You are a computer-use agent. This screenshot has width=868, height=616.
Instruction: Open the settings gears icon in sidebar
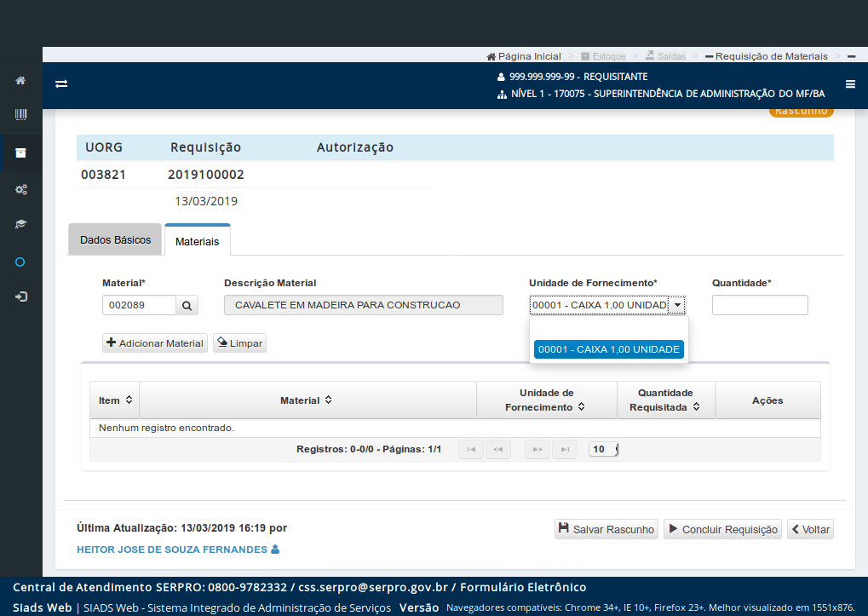[21, 189]
